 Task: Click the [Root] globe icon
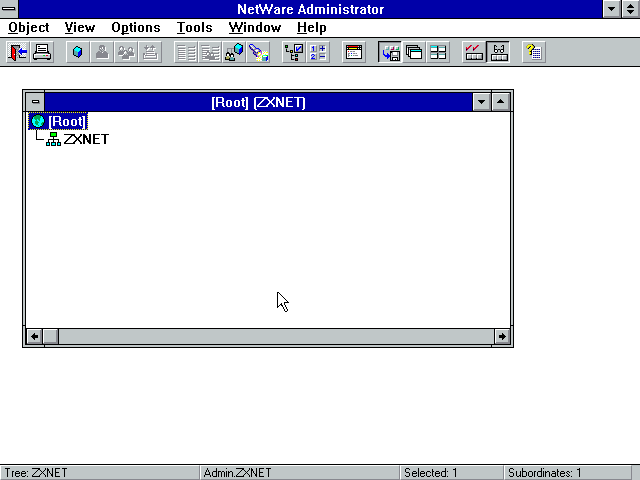pyautogui.click(x=38, y=121)
